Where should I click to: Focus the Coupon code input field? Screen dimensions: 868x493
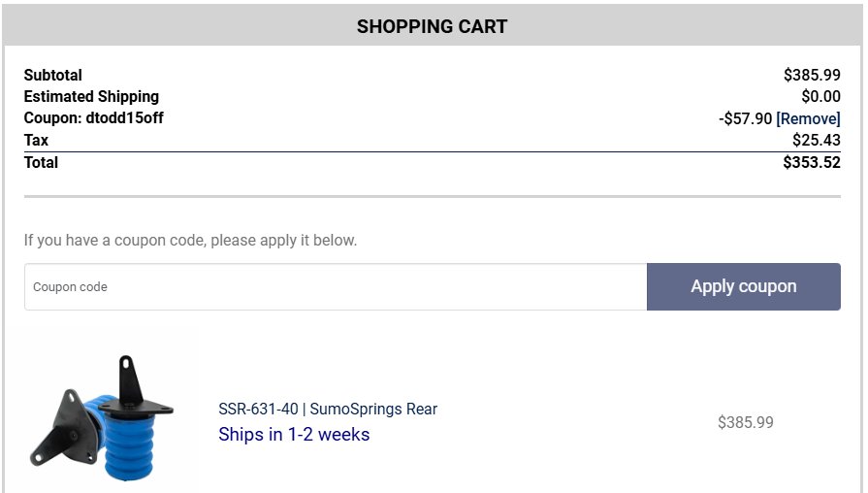coord(336,287)
